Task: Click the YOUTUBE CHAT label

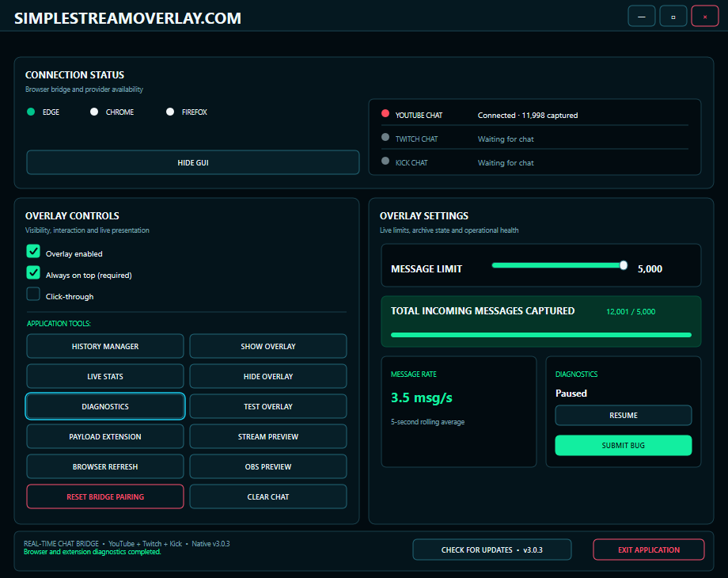Action: (x=419, y=116)
